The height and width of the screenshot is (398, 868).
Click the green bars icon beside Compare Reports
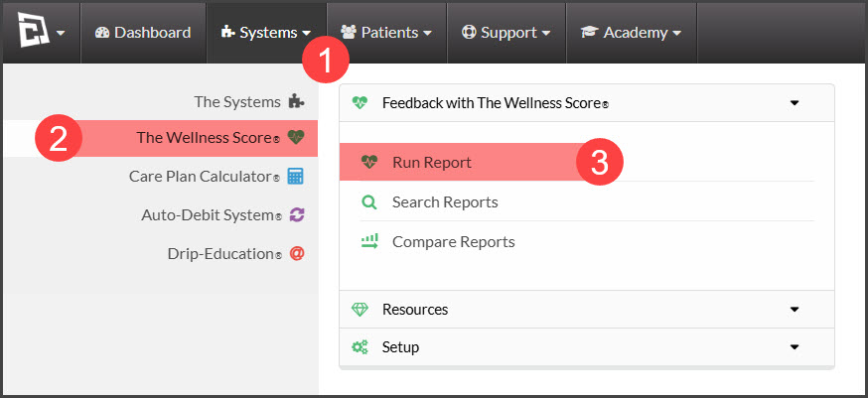point(368,241)
